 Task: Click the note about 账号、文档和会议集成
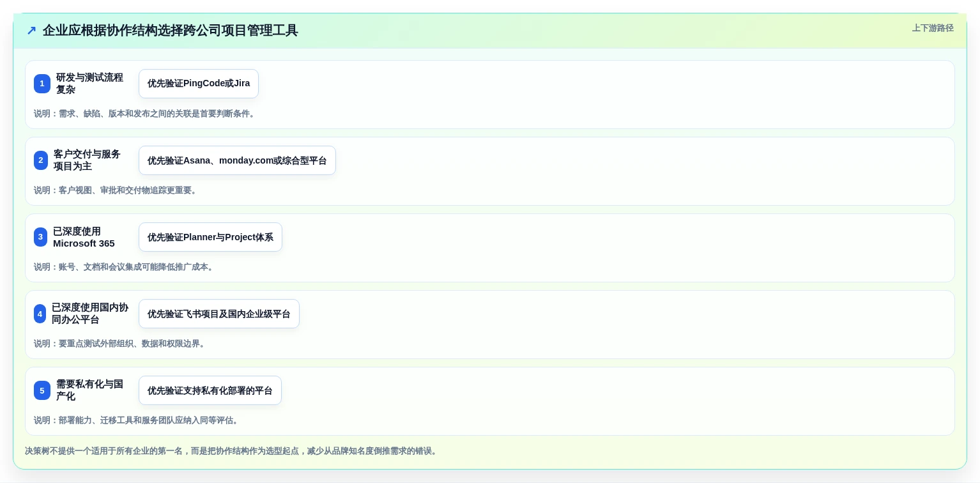click(x=125, y=267)
